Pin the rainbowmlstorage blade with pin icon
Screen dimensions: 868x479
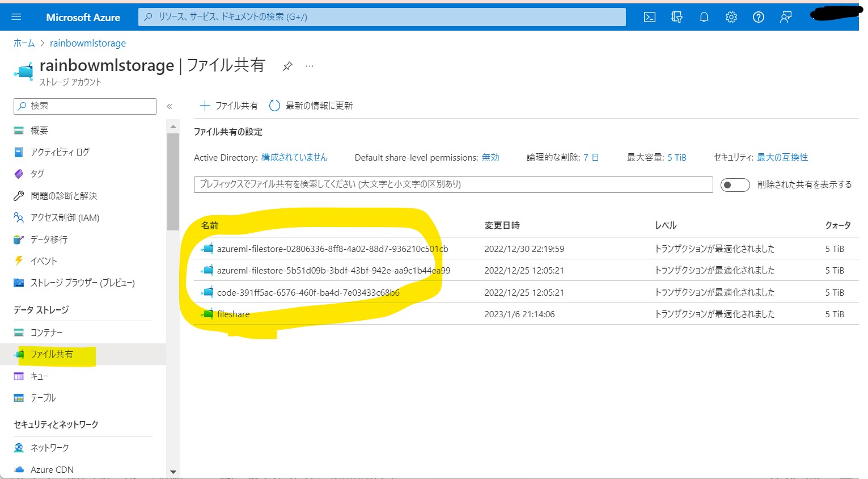(287, 66)
